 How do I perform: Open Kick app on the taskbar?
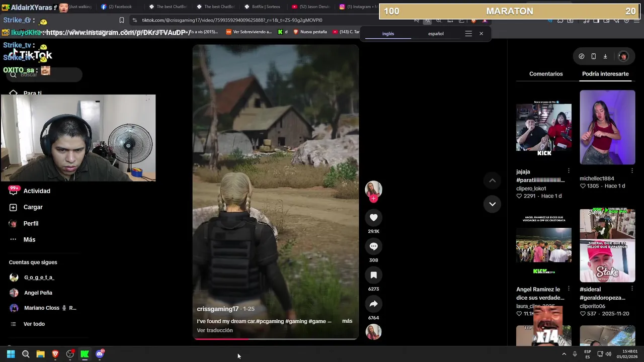click(85, 354)
